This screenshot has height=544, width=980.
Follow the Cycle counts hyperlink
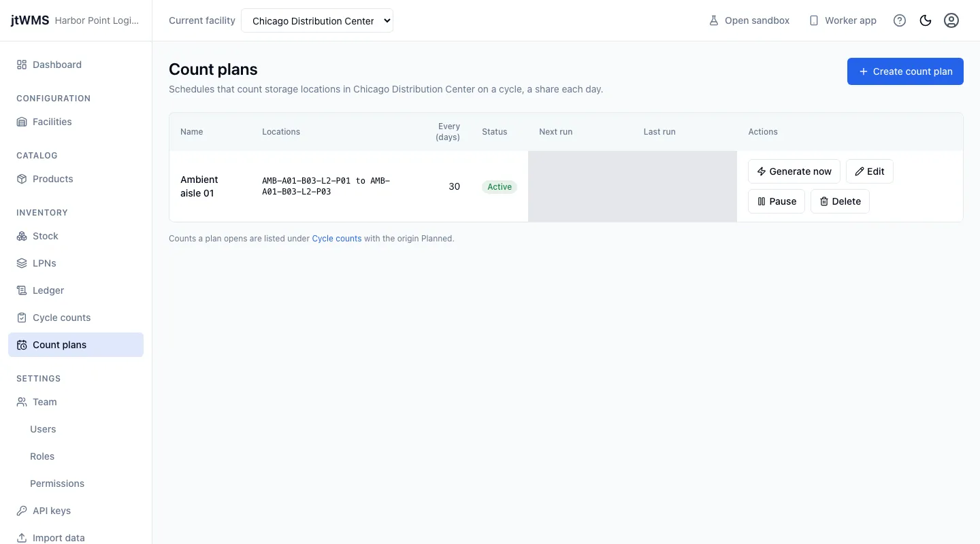pyautogui.click(x=337, y=239)
